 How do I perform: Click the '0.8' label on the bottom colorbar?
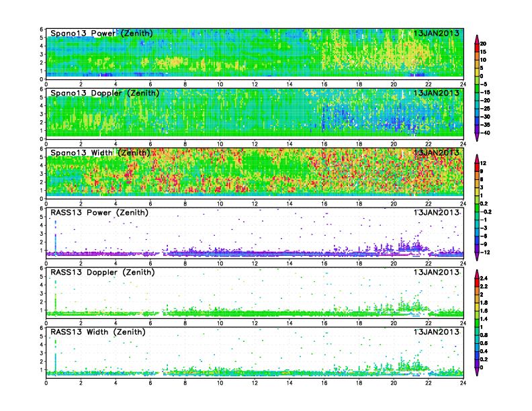[484, 335]
